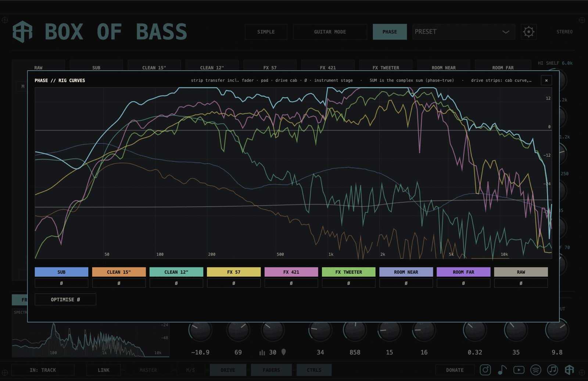Toggle the SUB curve visibility
The image size is (588, 381).
coord(61,272)
